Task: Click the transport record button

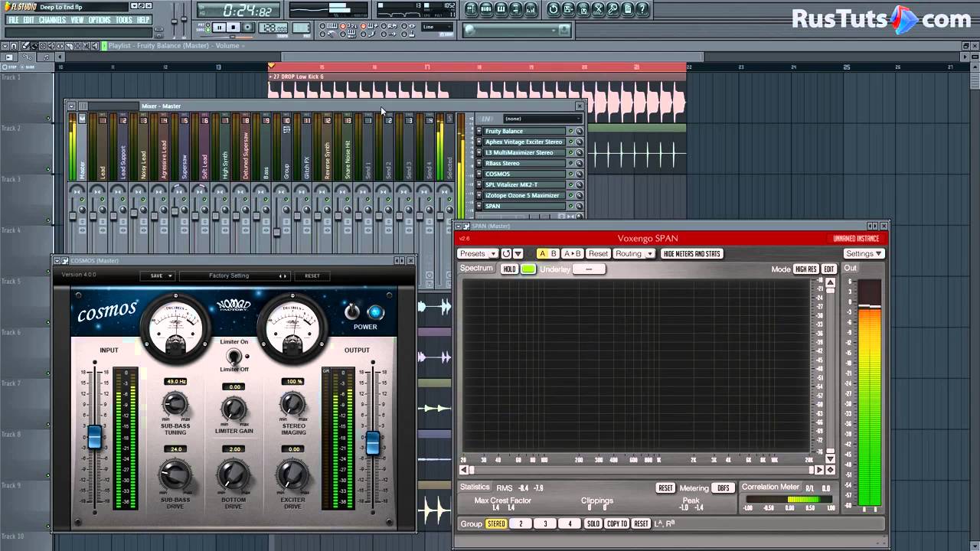Action: (x=248, y=28)
